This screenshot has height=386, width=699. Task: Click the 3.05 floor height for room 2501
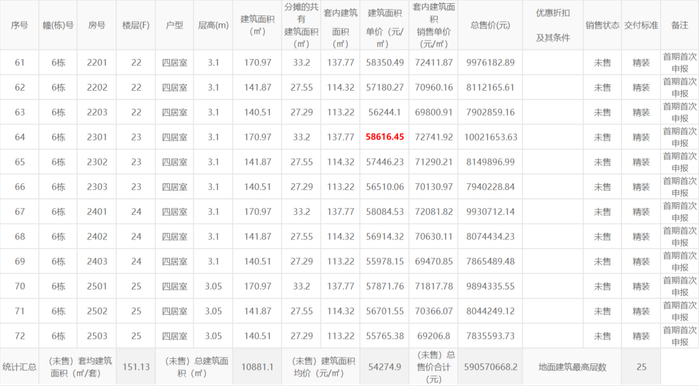(x=213, y=287)
